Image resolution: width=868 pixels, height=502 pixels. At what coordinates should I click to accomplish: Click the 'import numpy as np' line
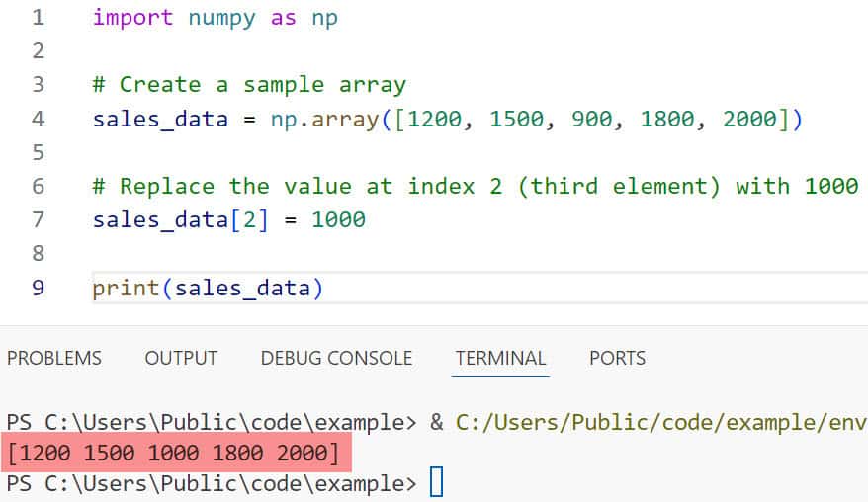pos(215,18)
